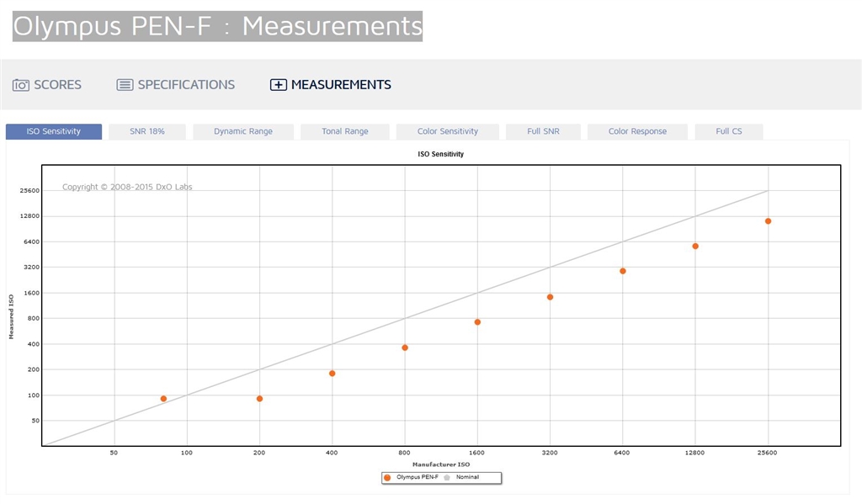Click the Nominal legend label

(467, 477)
